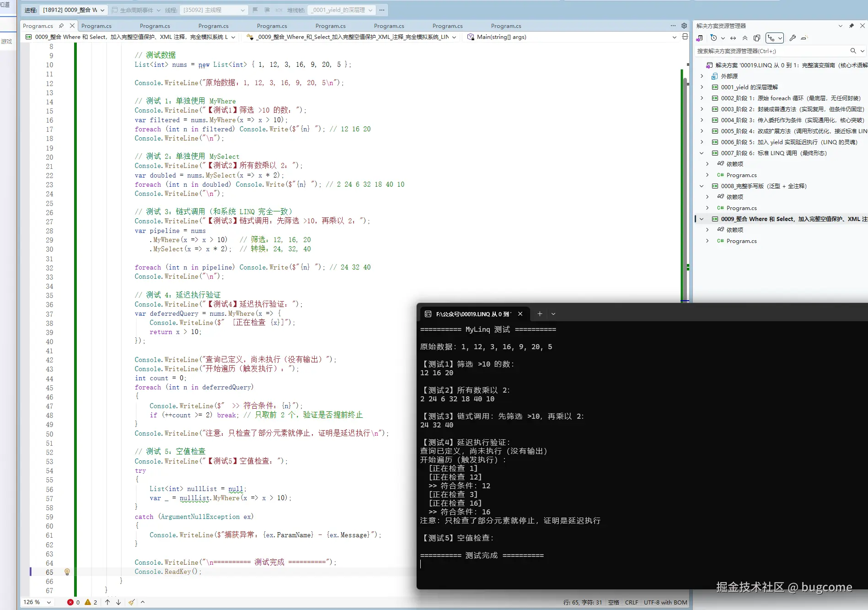Select Program.cs under 0009_整合 project
This screenshot has width=868, height=610.
tap(741, 241)
